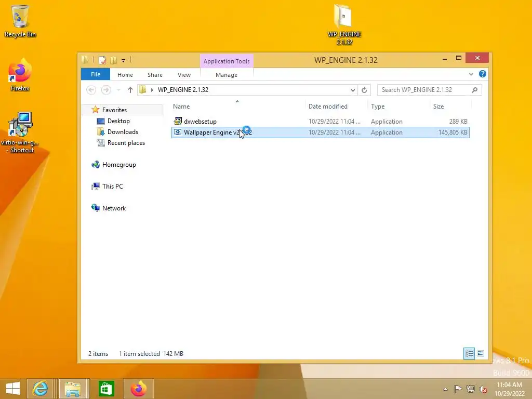Go up one folder level
Screen dimensions: 532x399
[130, 90]
